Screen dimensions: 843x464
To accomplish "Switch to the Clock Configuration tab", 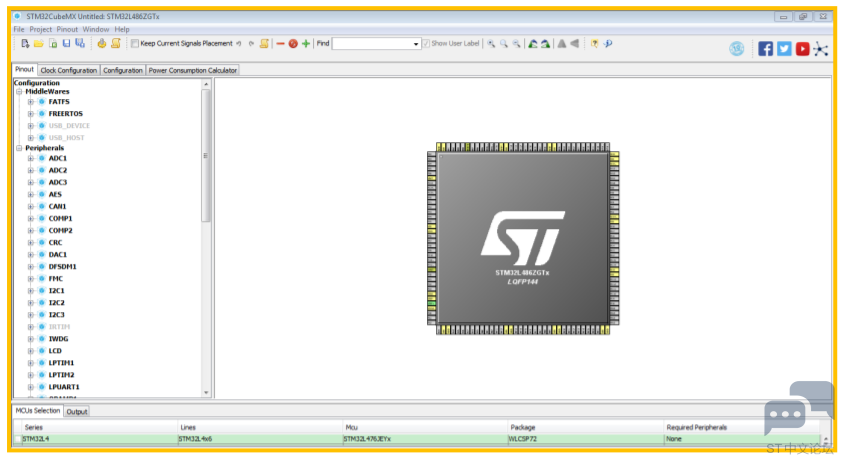I will (69, 70).
